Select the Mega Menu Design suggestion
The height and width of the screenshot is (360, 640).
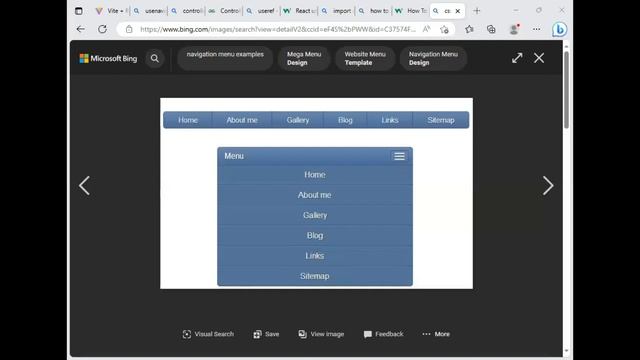tap(304, 58)
